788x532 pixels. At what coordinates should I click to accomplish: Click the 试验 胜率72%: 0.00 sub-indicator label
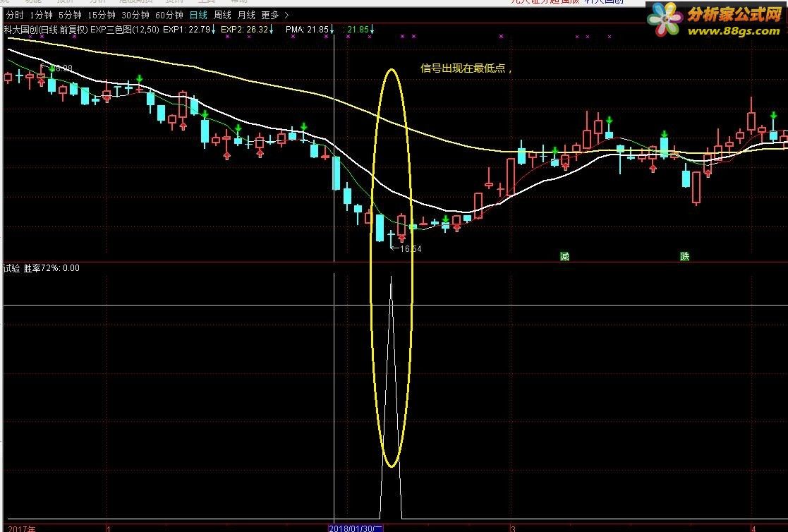[x=41, y=268]
